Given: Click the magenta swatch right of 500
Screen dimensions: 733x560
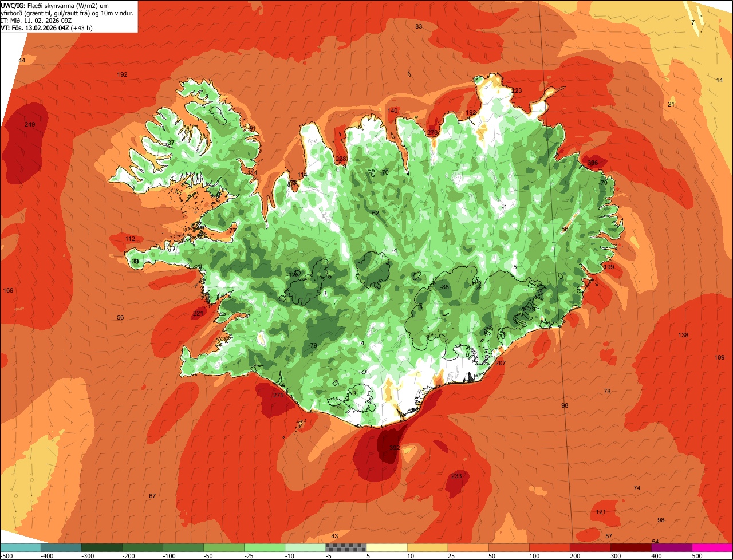Looking at the screenshot, I should [712, 548].
